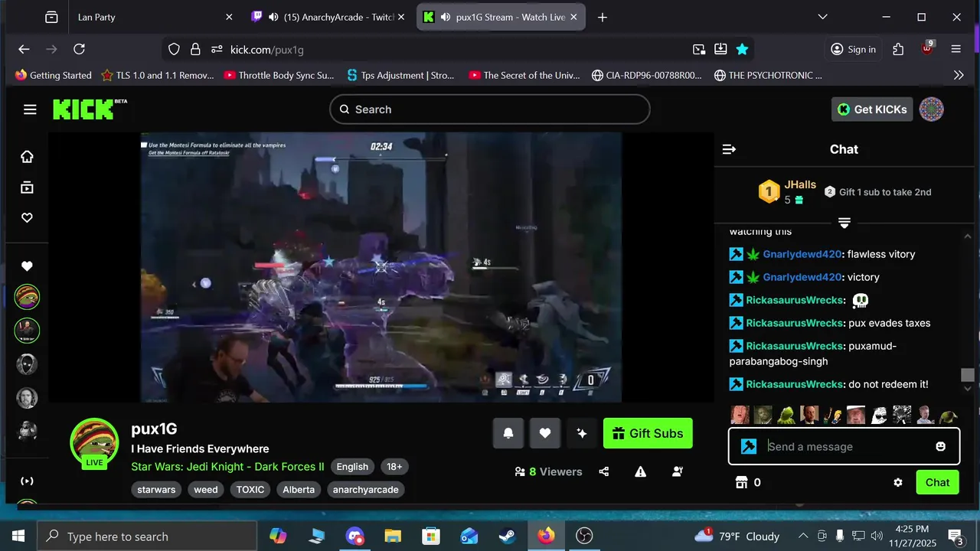The image size is (980, 551).
Task: Click the share stream icon
Action: (x=604, y=471)
